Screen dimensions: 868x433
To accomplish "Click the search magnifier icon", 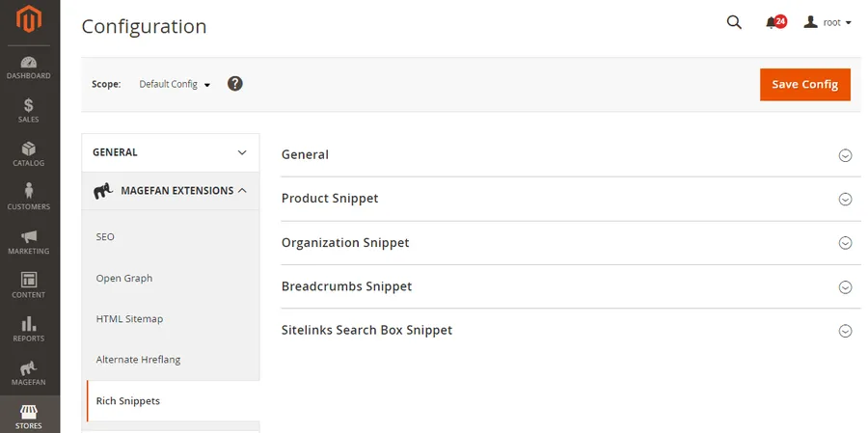I will [734, 22].
